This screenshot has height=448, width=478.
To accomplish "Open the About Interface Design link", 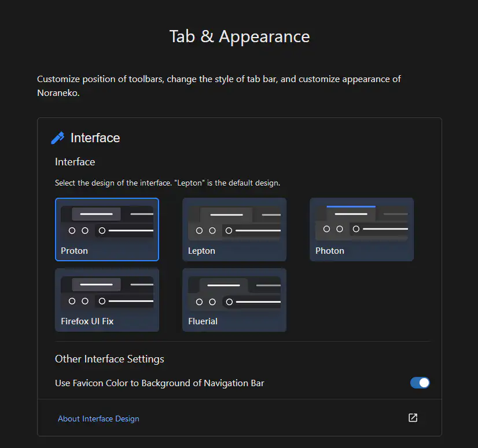I will pos(98,419).
